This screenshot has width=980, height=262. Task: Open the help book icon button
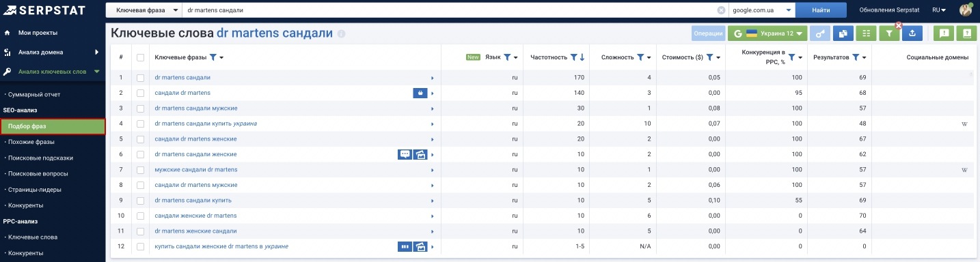point(966,33)
